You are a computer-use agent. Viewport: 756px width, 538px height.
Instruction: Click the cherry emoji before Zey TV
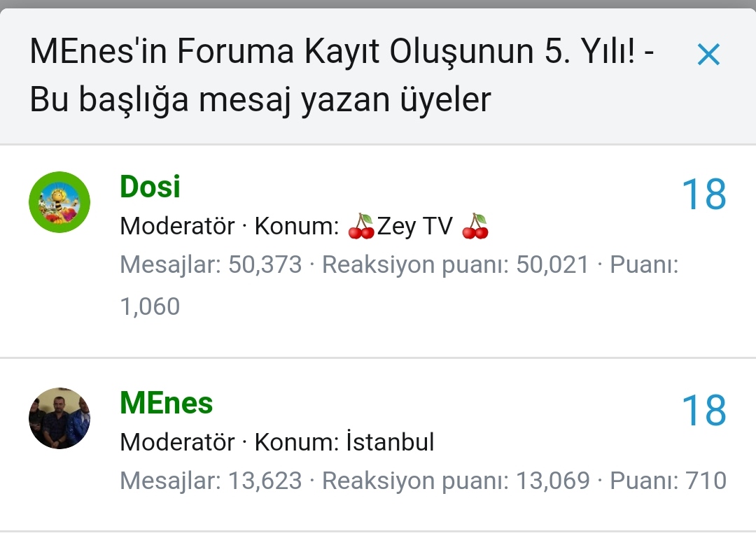point(361,227)
